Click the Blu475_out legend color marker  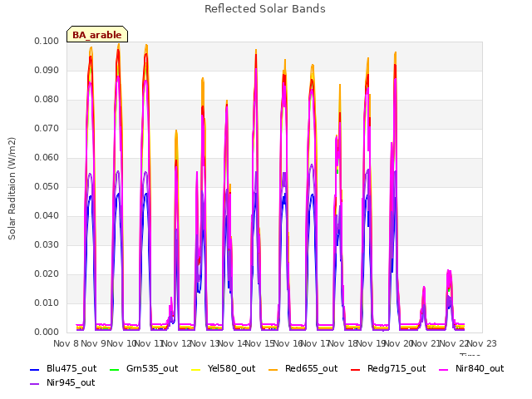click(x=35, y=369)
